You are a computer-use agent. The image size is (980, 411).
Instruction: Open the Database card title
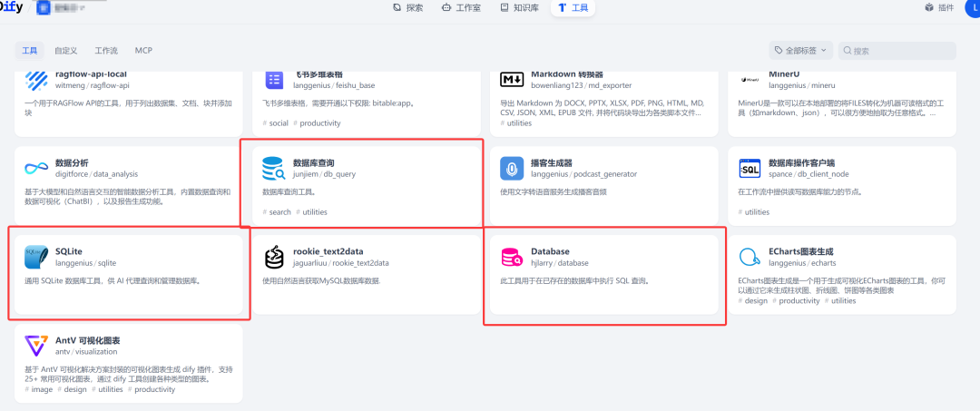coord(550,251)
